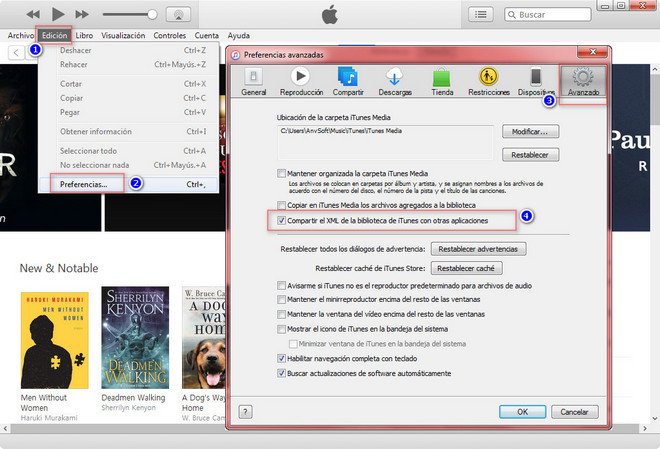Click the Buscar search field
The width and height of the screenshot is (660, 449).
pyautogui.click(x=548, y=14)
